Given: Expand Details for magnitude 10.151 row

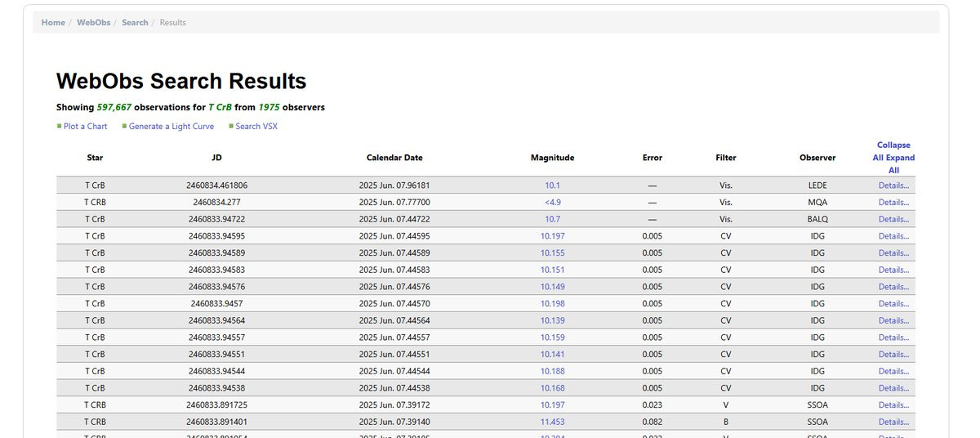Looking at the screenshot, I should click(x=893, y=270).
